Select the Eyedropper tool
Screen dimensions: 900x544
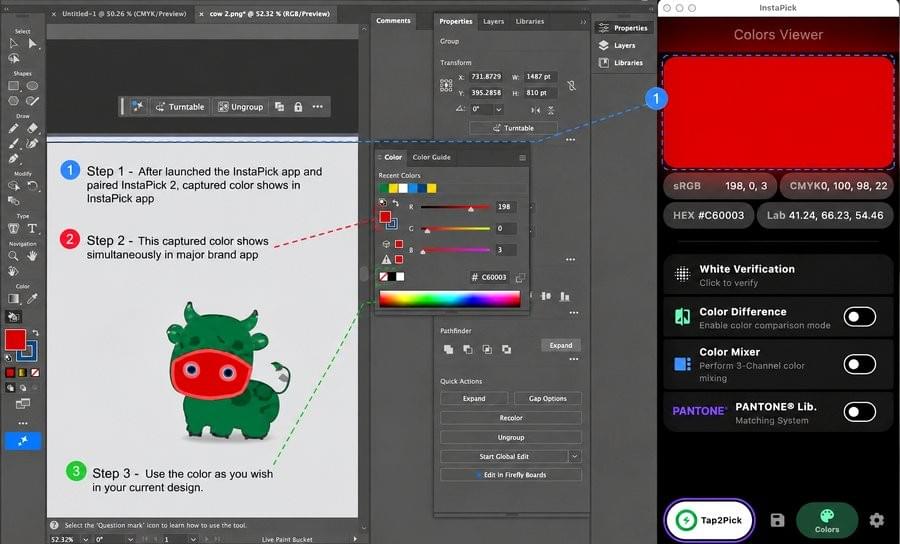click(33, 298)
